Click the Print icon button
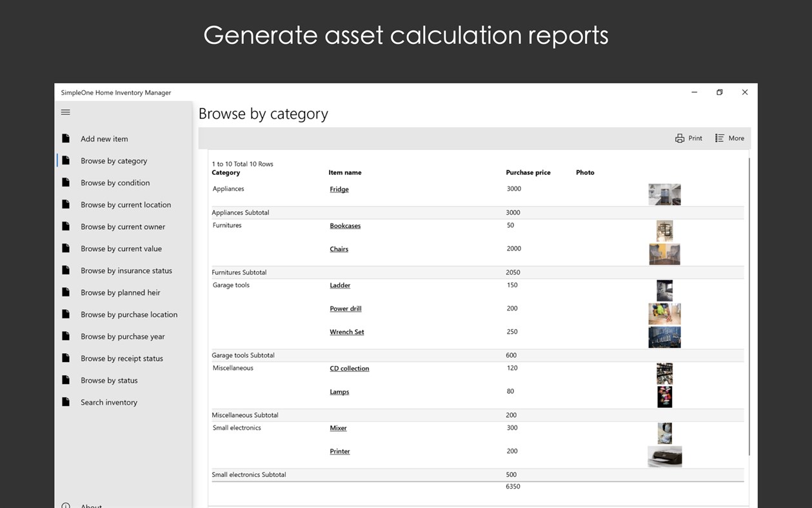Image resolution: width=812 pixels, height=508 pixels. [680, 138]
